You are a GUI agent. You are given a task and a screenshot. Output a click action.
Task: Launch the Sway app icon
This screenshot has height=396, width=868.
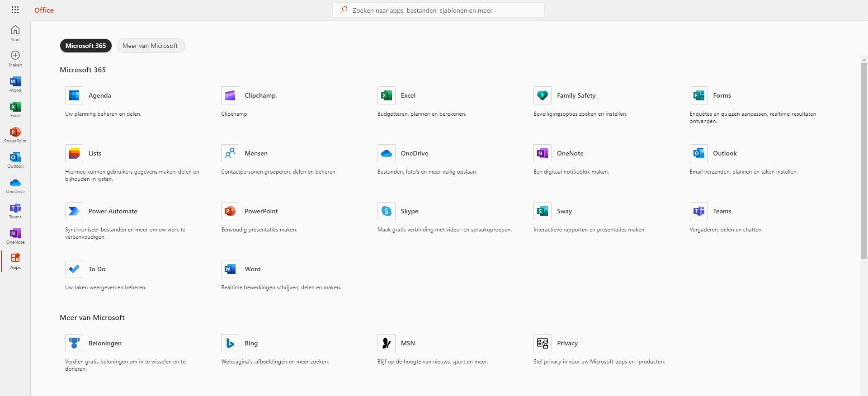click(x=542, y=211)
